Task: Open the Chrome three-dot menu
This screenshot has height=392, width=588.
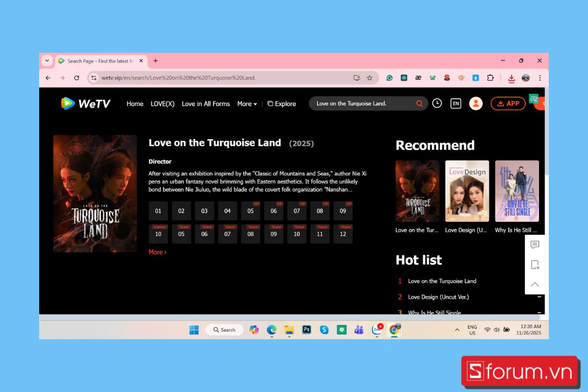Action: pyautogui.click(x=540, y=78)
